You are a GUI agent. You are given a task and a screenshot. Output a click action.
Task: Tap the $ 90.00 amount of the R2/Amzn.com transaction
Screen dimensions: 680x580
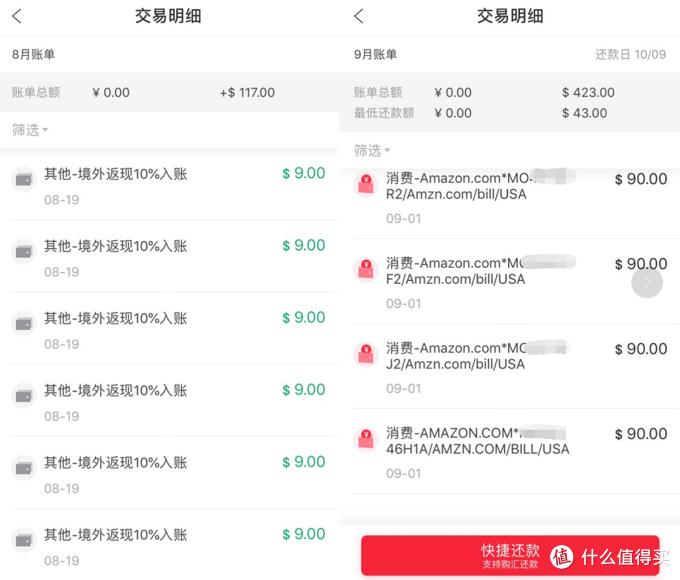click(641, 179)
